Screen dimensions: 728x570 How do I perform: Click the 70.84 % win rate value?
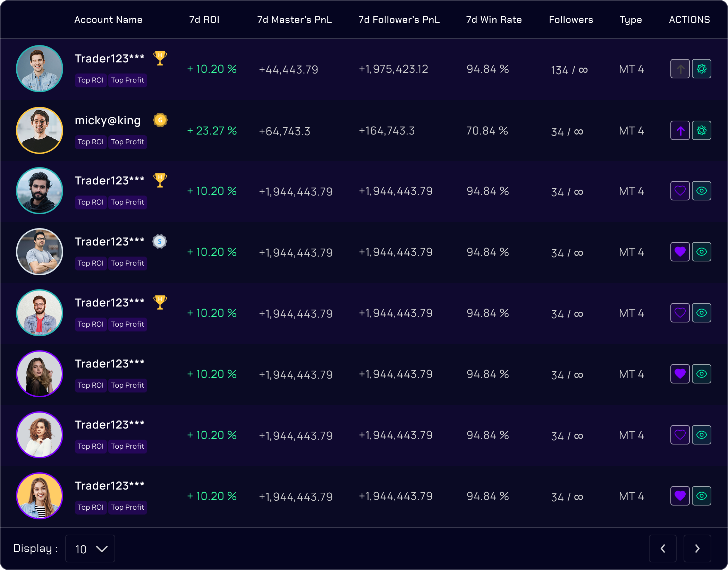487,131
